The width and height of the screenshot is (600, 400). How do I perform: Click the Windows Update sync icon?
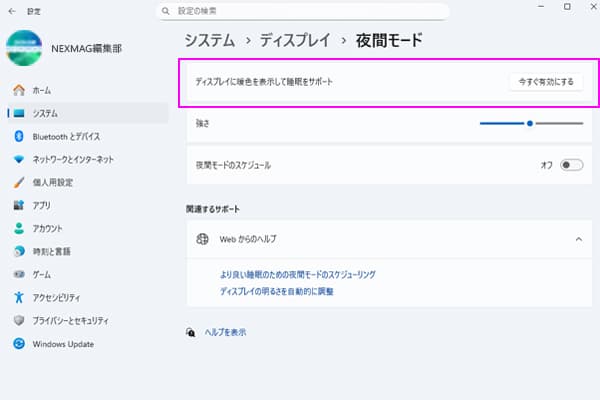coord(19,343)
